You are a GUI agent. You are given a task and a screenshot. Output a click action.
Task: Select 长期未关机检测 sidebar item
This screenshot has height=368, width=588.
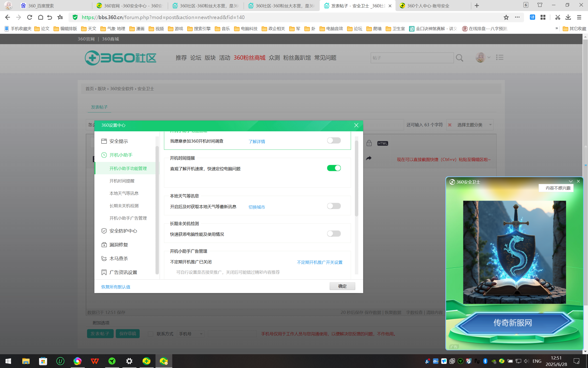tap(124, 206)
